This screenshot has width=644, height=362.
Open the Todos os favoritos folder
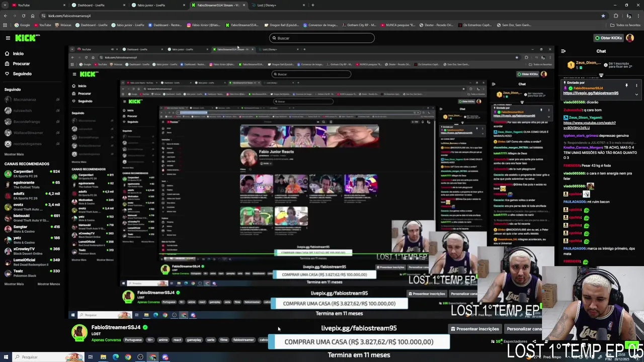pyautogui.click(x=625, y=25)
